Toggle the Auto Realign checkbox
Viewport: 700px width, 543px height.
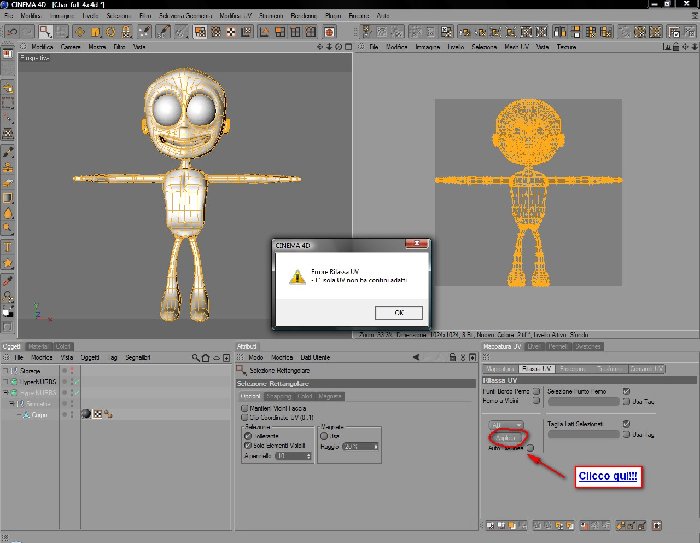(530, 448)
